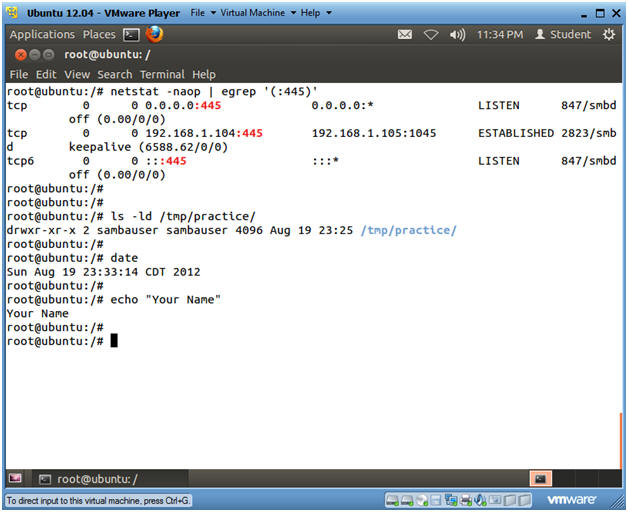
Task: Open the terminal's Help menu
Action: 204,75
